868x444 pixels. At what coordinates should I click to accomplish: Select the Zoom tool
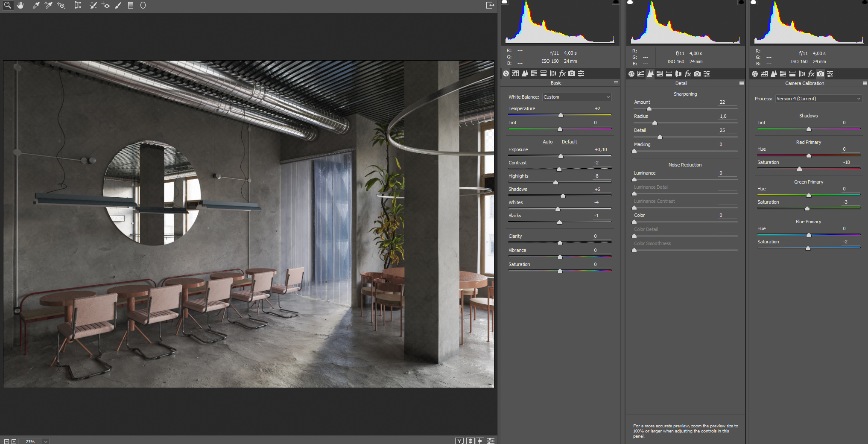point(7,6)
